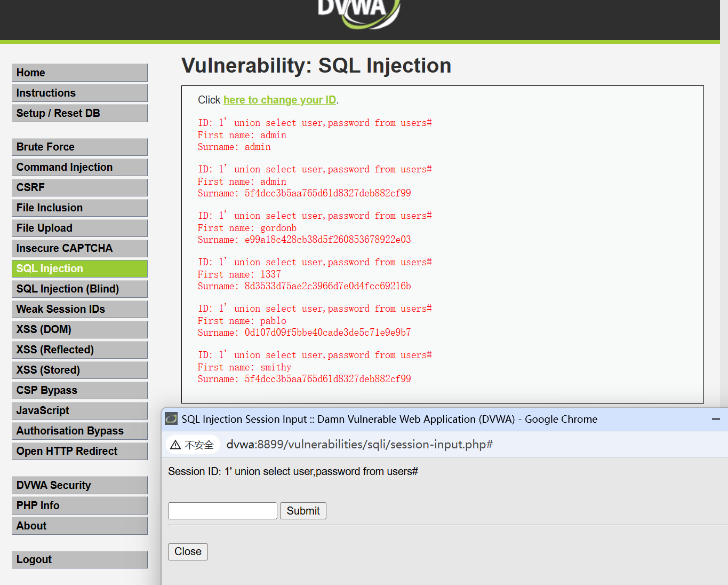Focus the session ID text input
728x585 pixels.
(x=222, y=511)
